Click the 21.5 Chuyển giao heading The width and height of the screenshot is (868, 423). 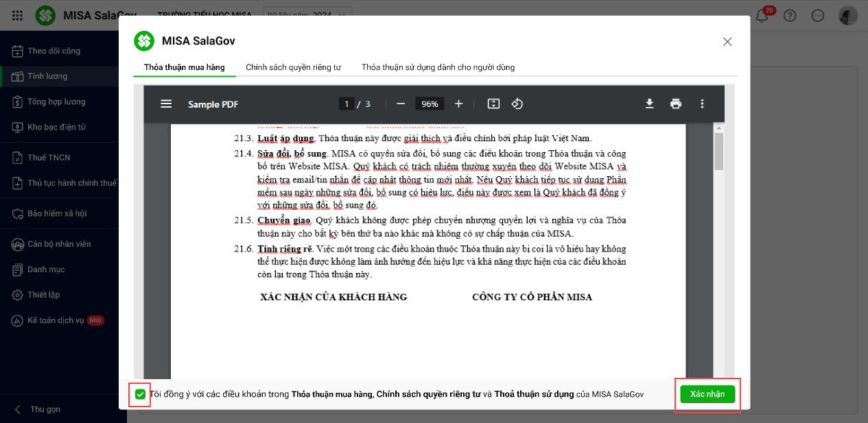285,220
